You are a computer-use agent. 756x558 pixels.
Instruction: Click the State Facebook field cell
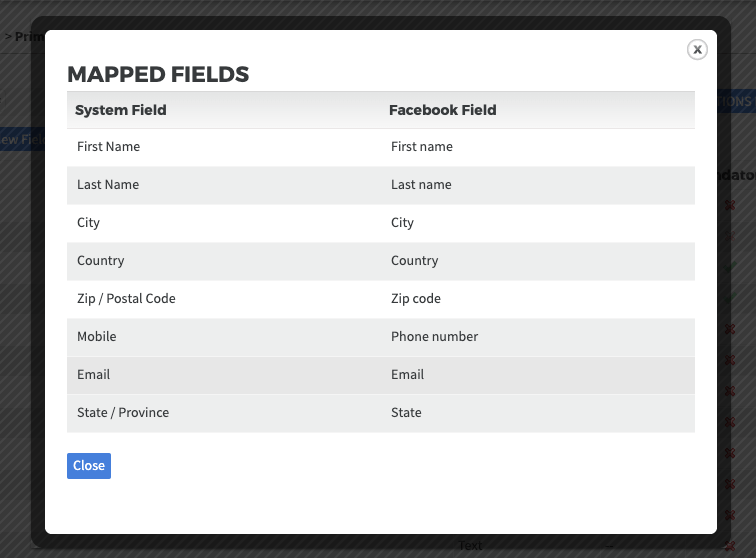point(407,413)
